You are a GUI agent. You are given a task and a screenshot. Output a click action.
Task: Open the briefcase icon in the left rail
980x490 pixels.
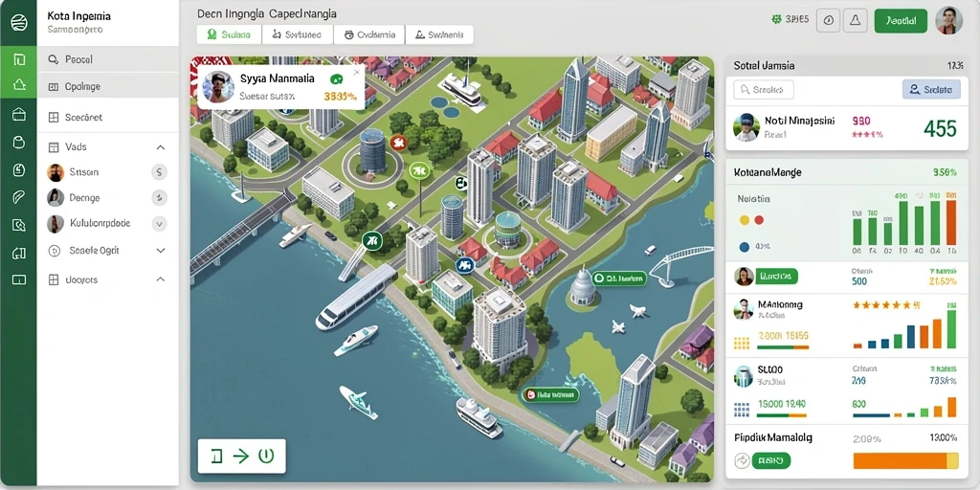click(19, 114)
